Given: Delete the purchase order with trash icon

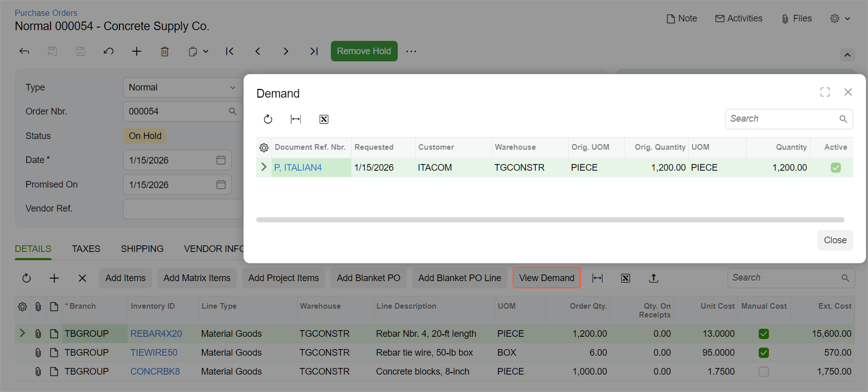Looking at the screenshot, I should 165,51.
